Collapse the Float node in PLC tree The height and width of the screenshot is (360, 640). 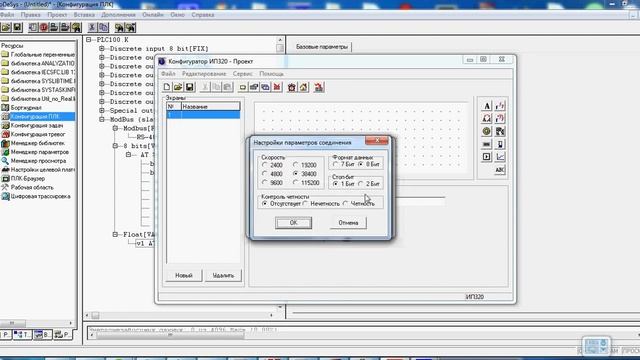(115, 234)
